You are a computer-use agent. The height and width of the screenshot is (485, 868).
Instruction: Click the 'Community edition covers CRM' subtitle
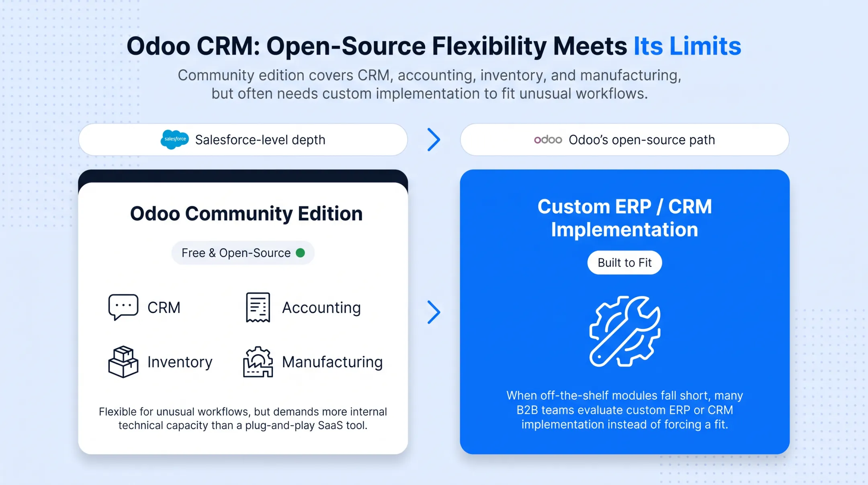pos(430,84)
